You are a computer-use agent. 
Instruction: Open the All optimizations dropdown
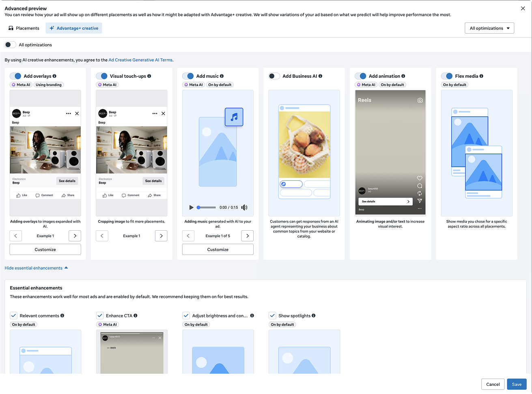pos(489,28)
